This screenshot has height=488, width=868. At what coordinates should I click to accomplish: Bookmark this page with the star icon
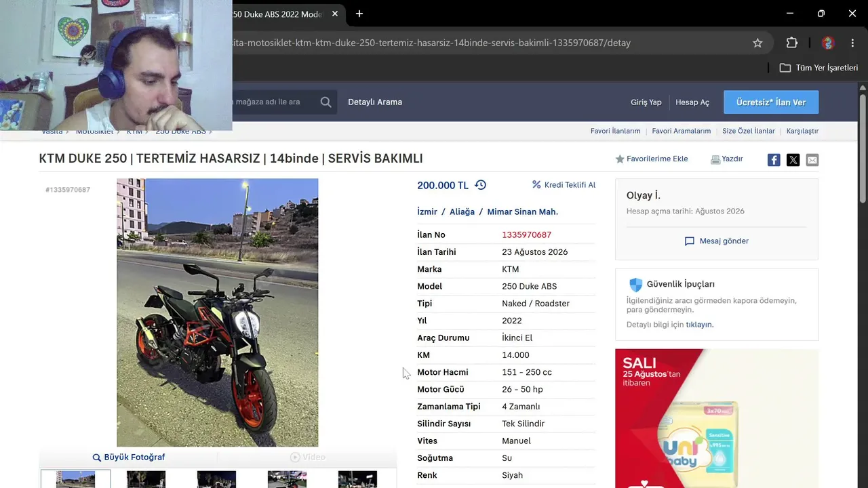tap(757, 43)
